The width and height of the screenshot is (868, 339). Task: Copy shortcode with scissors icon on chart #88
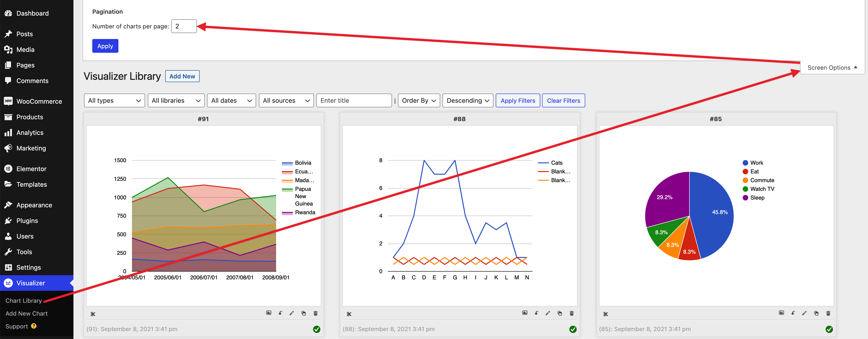(x=349, y=314)
